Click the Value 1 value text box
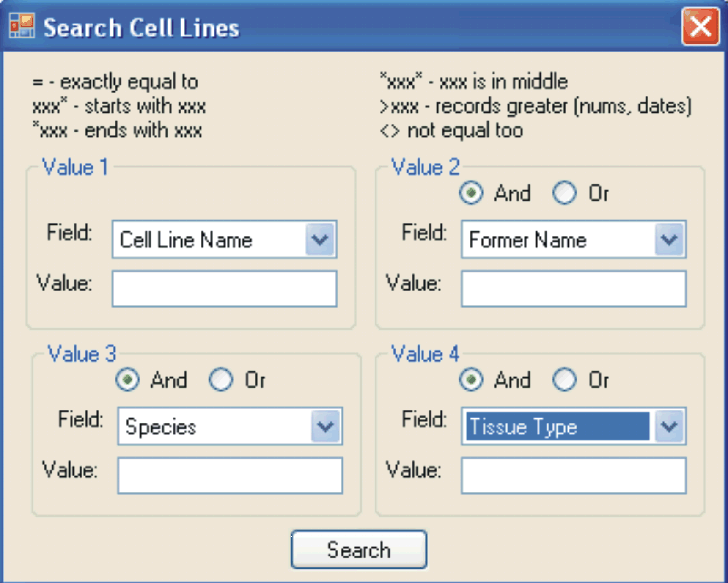This screenshot has width=728, height=583. (224, 289)
